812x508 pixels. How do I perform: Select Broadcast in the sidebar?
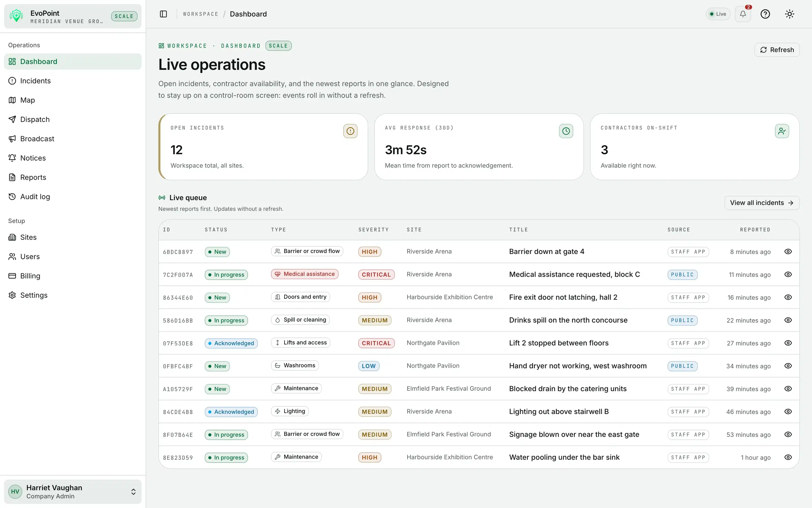pyautogui.click(x=73, y=139)
